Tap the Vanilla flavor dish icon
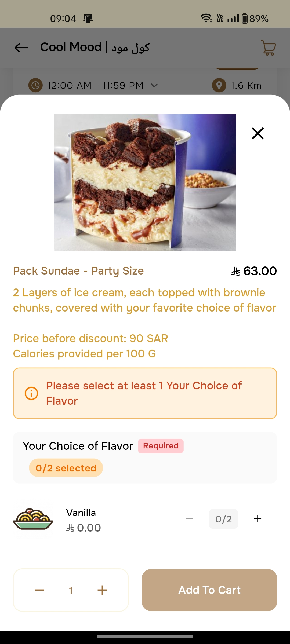290x644 pixels. 33,519
